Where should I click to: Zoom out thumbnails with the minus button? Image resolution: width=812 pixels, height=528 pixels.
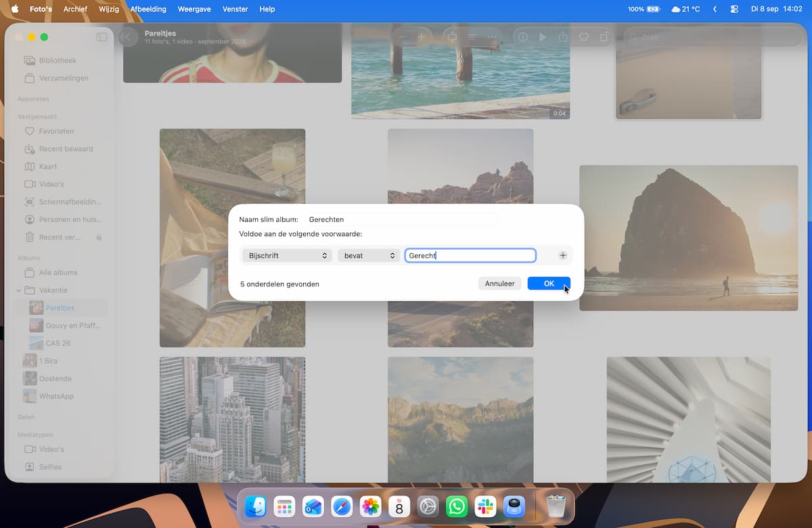pyautogui.click(x=403, y=37)
